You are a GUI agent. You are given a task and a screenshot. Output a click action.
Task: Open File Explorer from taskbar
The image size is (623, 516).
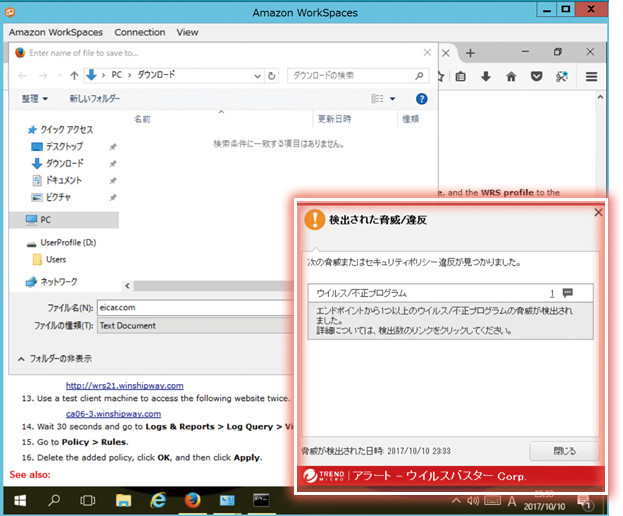click(124, 501)
